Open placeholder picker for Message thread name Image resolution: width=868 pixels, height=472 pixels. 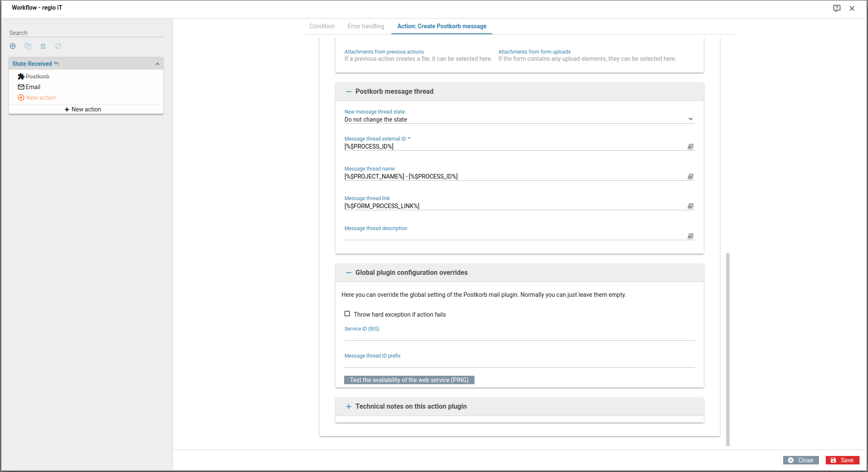point(690,176)
